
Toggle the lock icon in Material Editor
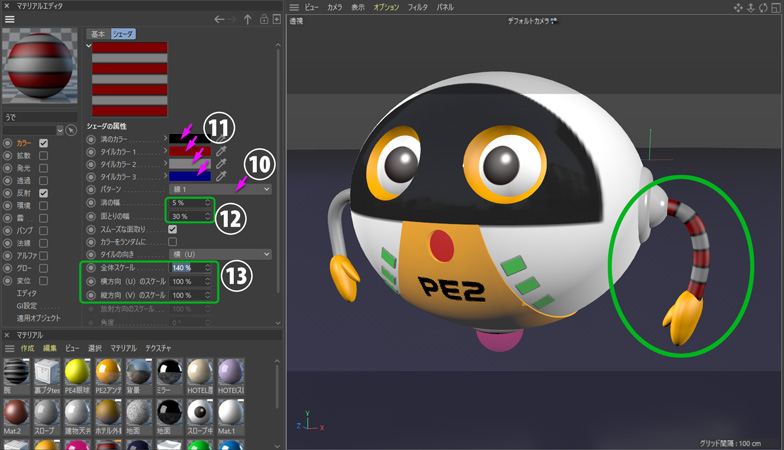(x=264, y=19)
